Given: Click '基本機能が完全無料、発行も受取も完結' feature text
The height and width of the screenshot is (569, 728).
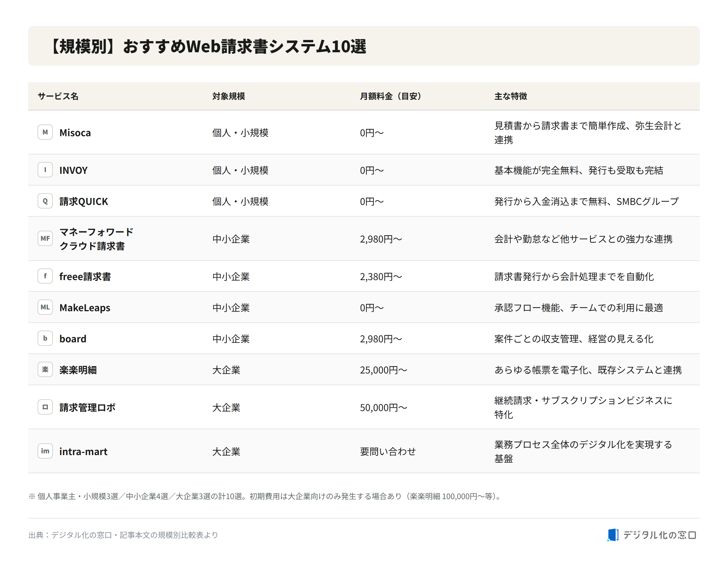Looking at the screenshot, I should point(579,170).
